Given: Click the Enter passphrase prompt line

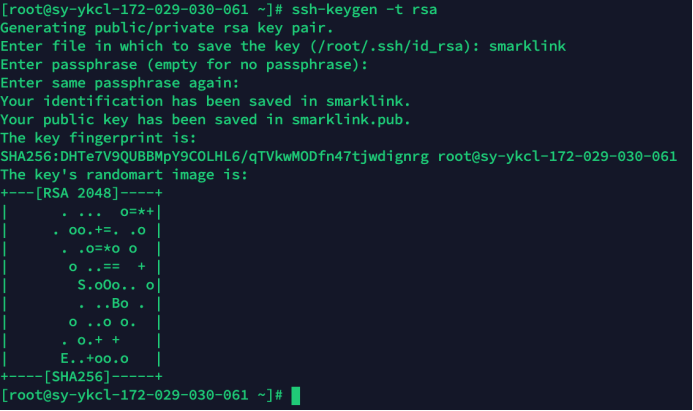Looking at the screenshot, I should 184,65.
